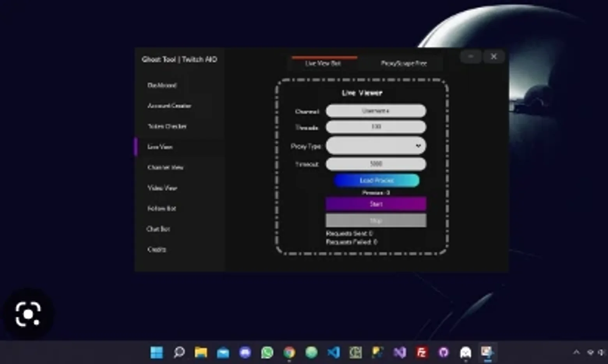Image resolution: width=608 pixels, height=364 pixels.
Task: Close the Ghost Tool window
Action: point(494,57)
